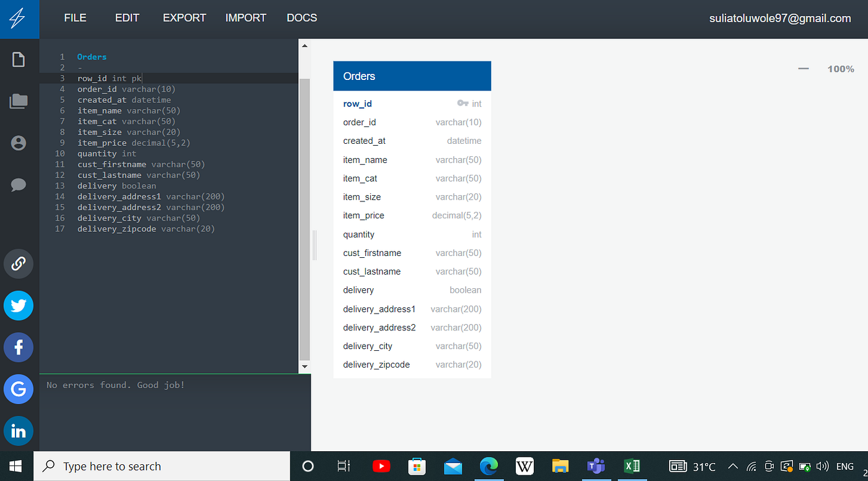868x481 pixels.
Task: Open the IMPORT menu
Action: tap(246, 18)
